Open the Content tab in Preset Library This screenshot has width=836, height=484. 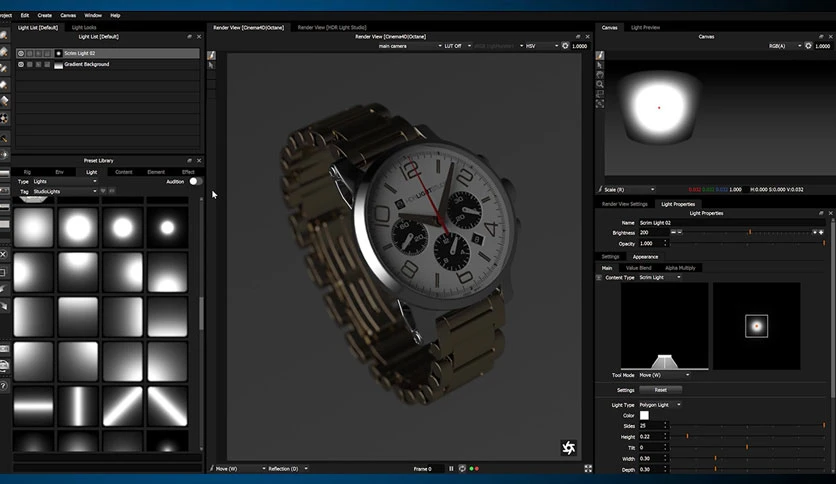[124, 172]
